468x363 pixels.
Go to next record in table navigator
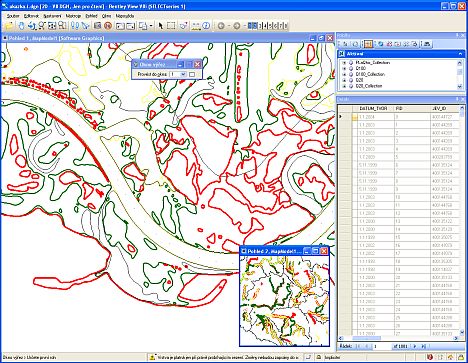tap(415, 346)
